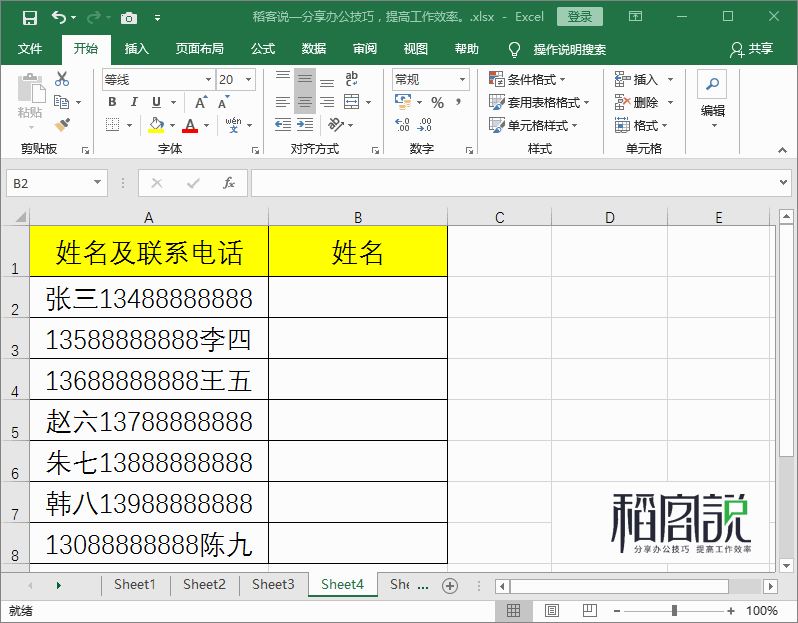
Task: Click the Merge and Center icon
Action: click(x=351, y=102)
